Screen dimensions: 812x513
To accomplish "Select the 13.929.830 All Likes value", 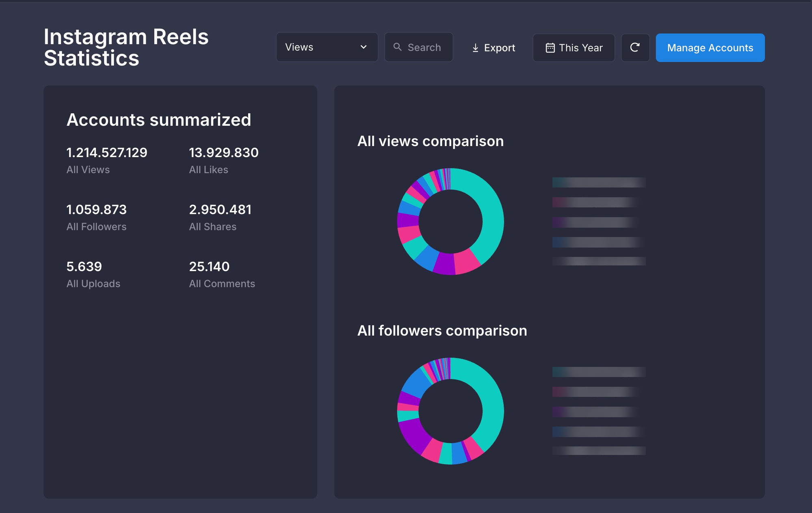I will (x=224, y=153).
